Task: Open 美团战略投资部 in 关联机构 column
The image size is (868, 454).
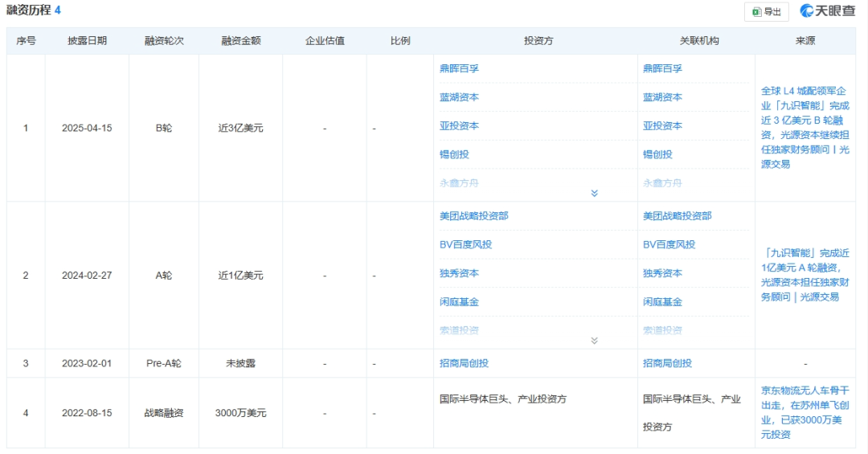Action: tap(677, 216)
